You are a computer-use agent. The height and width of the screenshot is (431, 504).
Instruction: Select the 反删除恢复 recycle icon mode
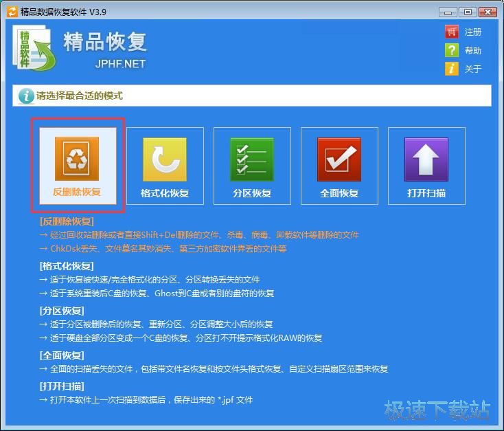tap(77, 159)
